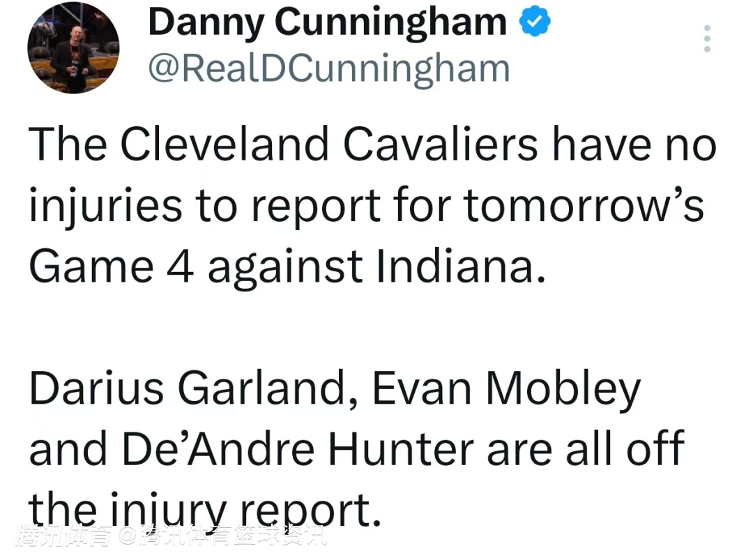This screenshot has width=753, height=560.
Task: Select the name "De'Andre Hunter"
Action: point(298,448)
